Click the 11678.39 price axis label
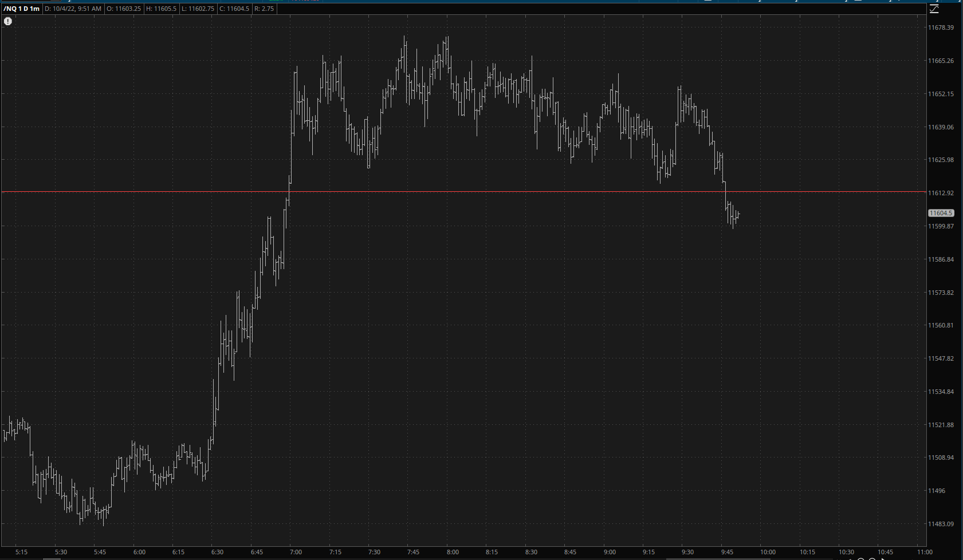Screen dimensions: 963x560 [x=941, y=27]
